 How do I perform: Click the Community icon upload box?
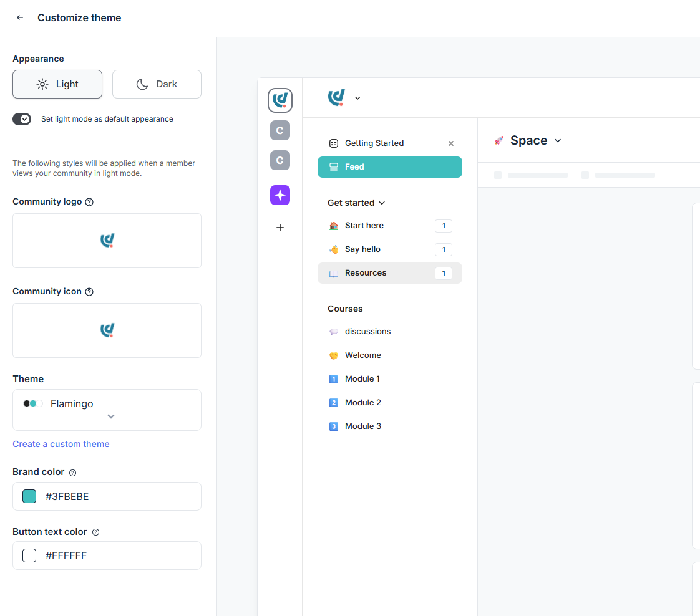click(107, 330)
